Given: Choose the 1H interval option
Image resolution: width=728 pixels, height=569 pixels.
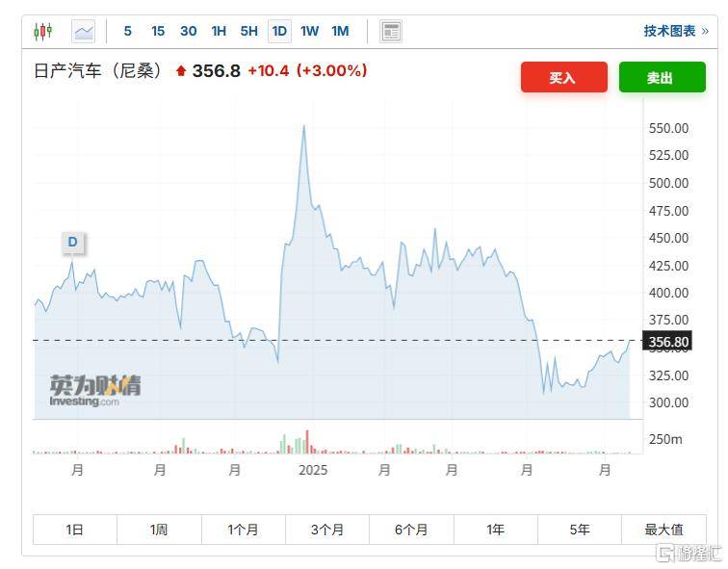Looking at the screenshot, I should coord(219,31).
